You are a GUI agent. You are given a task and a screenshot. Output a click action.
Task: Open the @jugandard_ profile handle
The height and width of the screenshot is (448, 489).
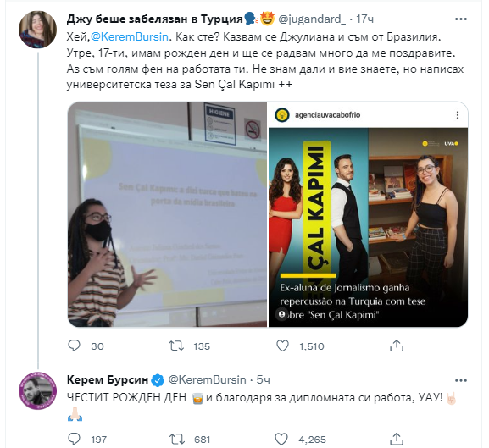coord(312,19)
